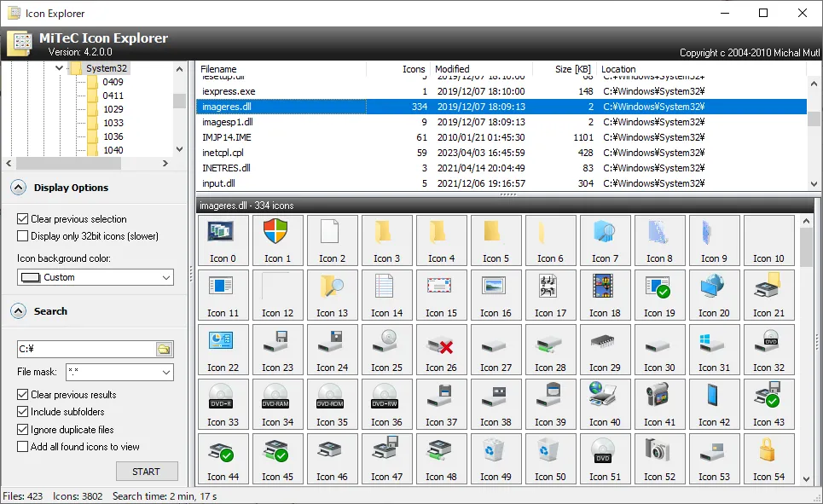823x504 pixels.
Task: Open the File mask dropdown
Action: pyautogui.click(x=119, y=372)
